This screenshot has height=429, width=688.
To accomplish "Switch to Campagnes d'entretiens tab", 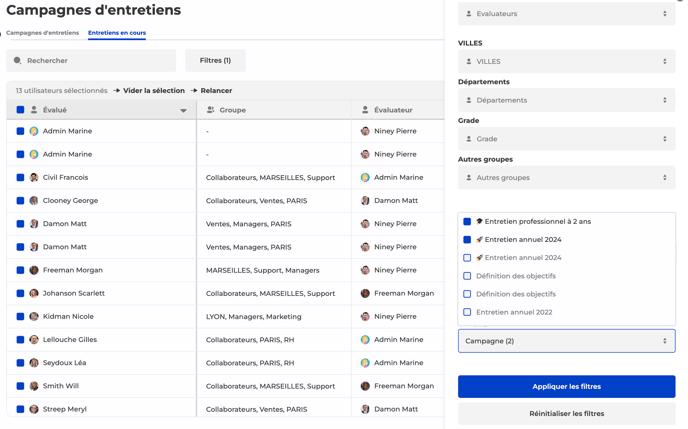I will 43,33.
